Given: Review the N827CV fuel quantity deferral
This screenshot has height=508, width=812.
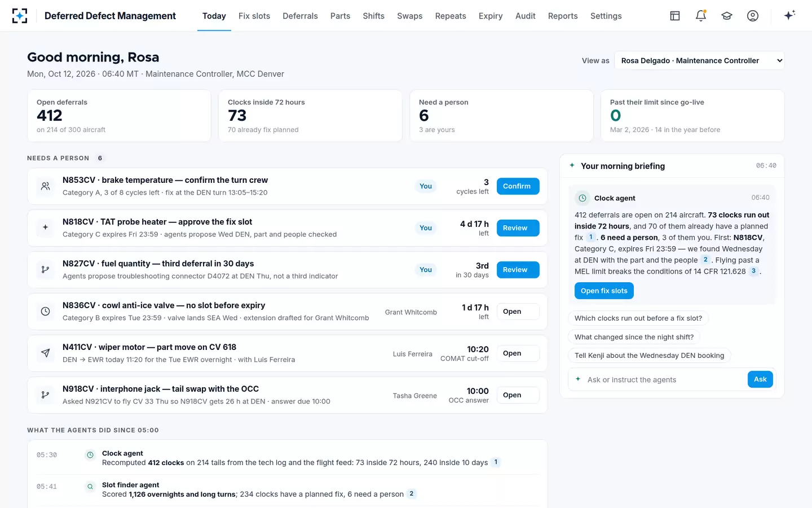Looking at the screenshot, I should click(x=518, y=270).
